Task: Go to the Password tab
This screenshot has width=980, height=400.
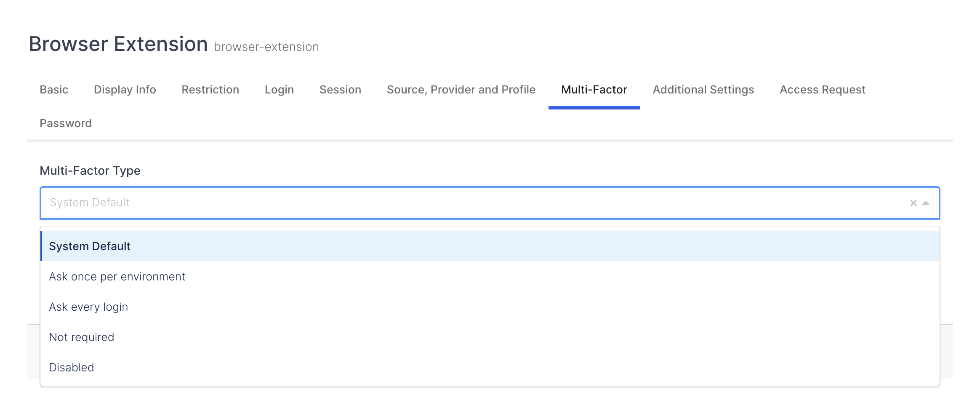Action: [66, 123]
